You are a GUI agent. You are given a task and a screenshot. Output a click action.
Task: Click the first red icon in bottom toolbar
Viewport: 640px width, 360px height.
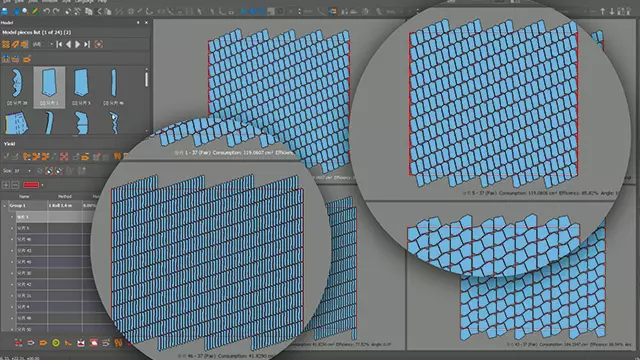click(x=18, y=343)
